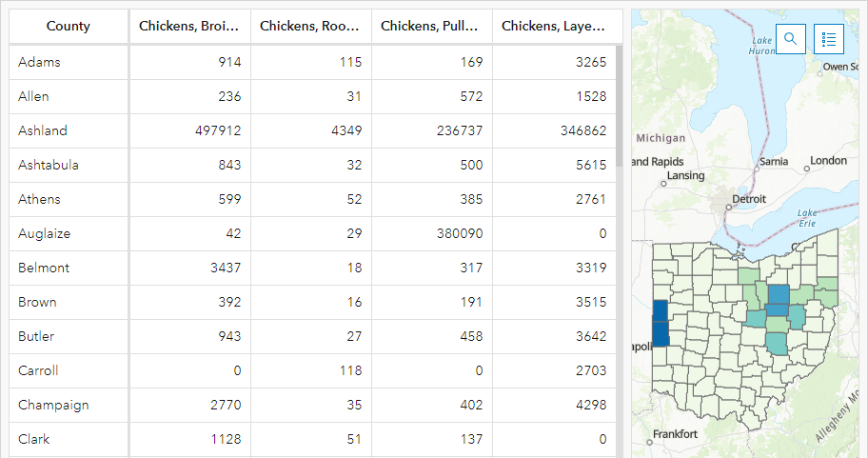Click the Detroit label on map

click(x=749, y=199)
